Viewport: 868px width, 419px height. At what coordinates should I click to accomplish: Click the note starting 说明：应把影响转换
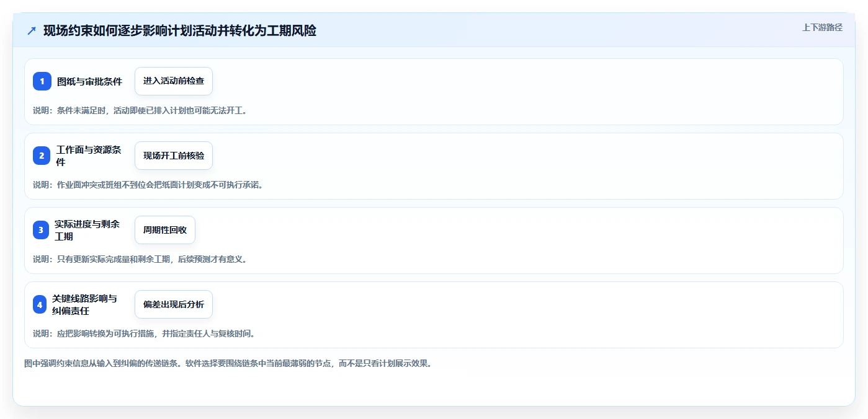pyautogui.click(x=144, y=333)
